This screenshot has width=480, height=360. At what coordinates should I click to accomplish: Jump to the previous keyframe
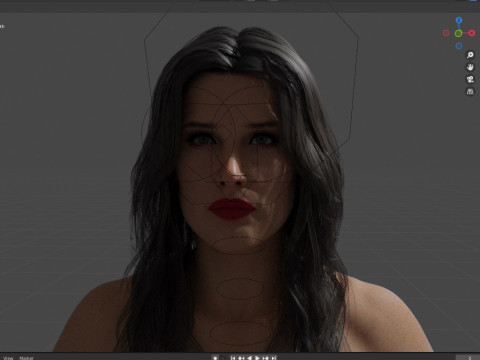coord(241,358)
